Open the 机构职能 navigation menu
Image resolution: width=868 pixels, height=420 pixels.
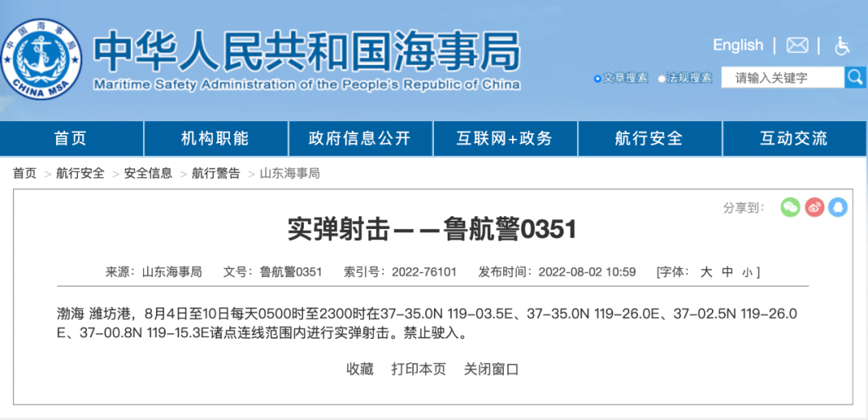(215, 139)
